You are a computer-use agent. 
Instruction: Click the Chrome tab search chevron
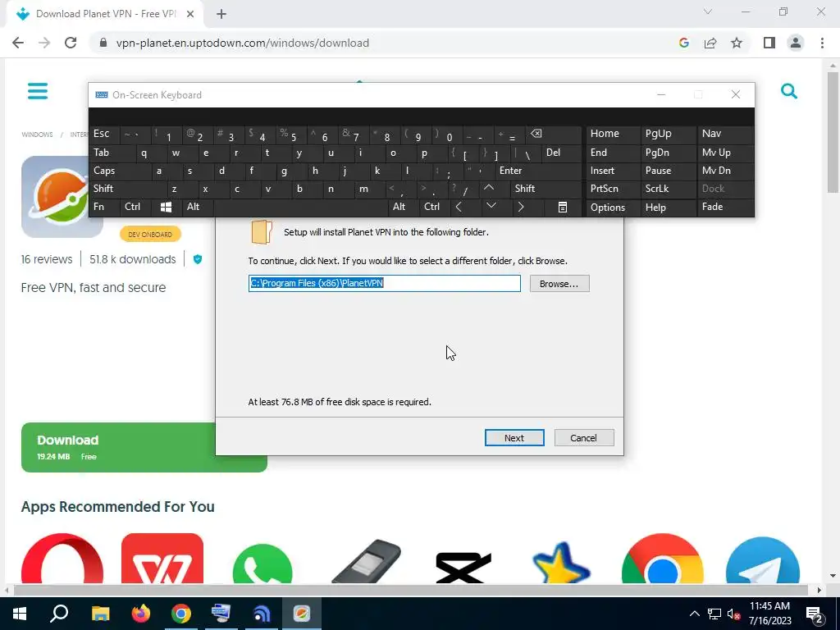[x=708, y=11]
